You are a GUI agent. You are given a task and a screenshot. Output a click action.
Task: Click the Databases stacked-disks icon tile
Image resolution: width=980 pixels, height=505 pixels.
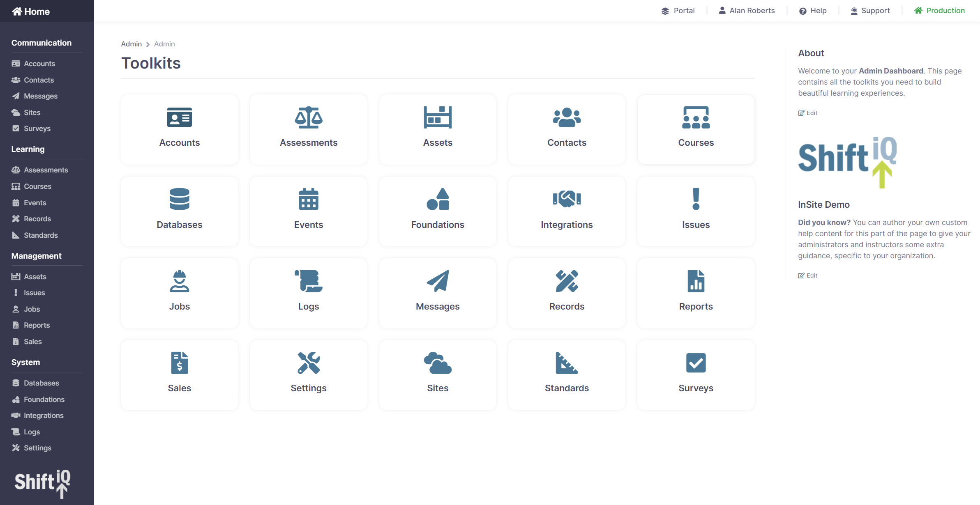pyautogui.click(x=179, y=200)
